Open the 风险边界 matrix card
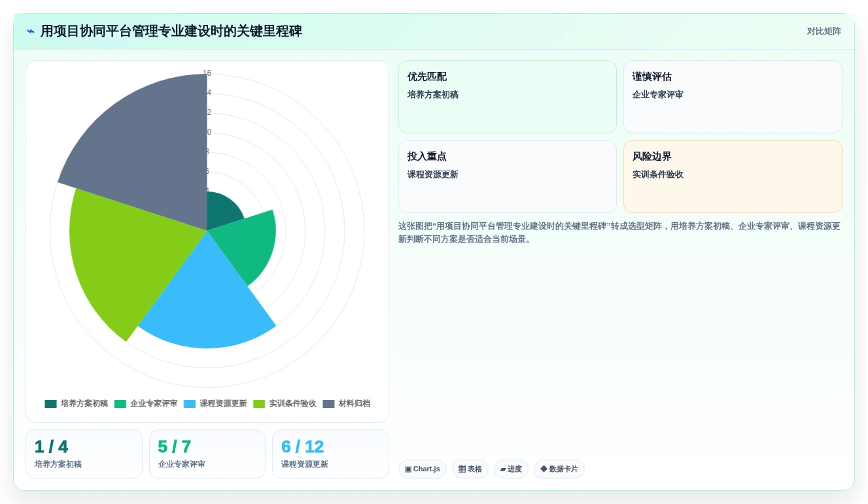Screen dimensions: 868x504 [733, 176]
